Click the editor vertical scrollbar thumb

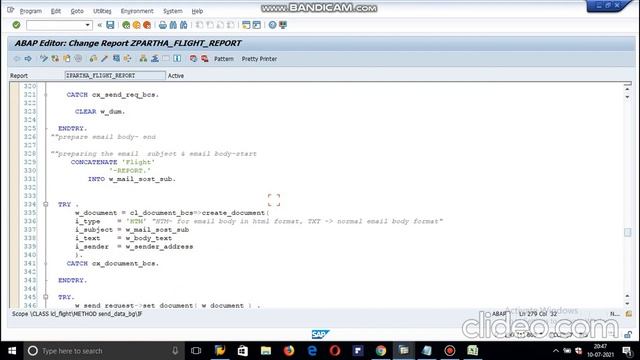pyautogui.click(x=628, y=232)
